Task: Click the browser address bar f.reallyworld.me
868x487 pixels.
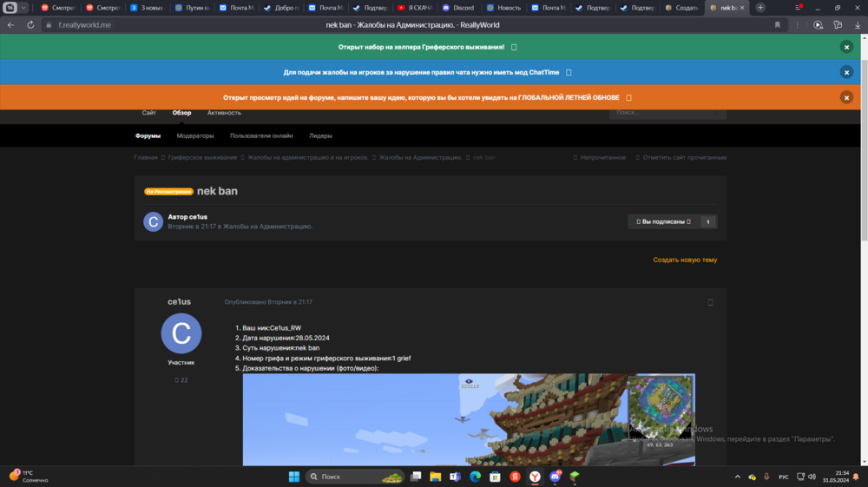Action: [x=85, y=25]
